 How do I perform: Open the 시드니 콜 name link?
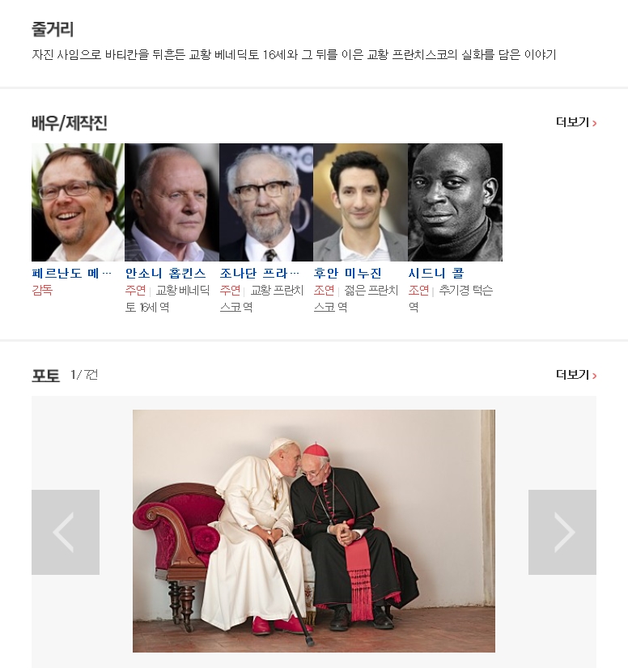coord(436,273)
